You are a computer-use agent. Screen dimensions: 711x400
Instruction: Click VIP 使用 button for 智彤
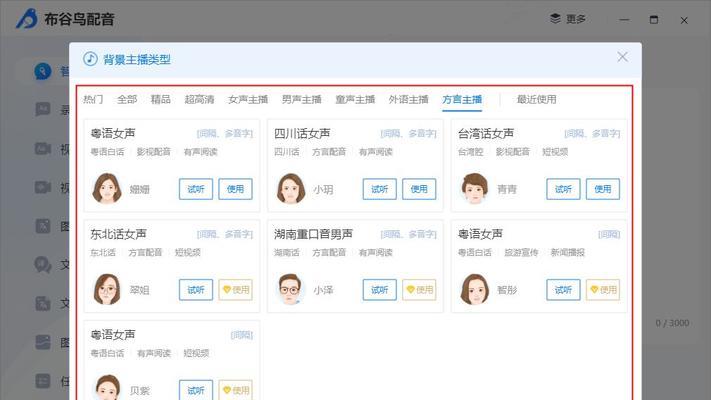click(603, 290)
